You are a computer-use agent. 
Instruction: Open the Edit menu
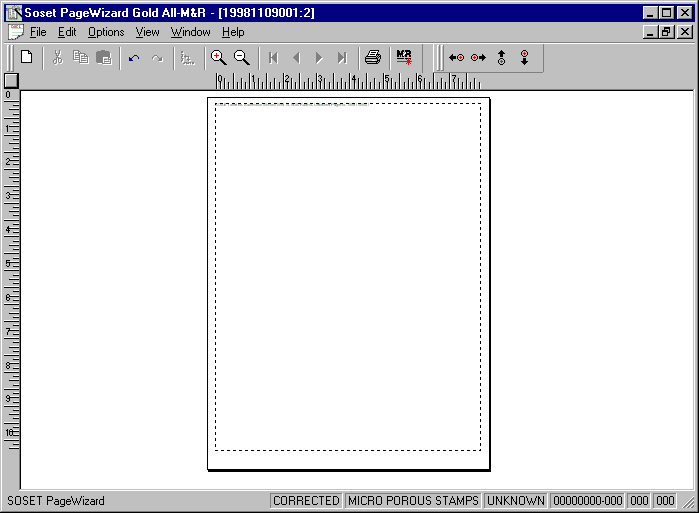pos(67,32)
